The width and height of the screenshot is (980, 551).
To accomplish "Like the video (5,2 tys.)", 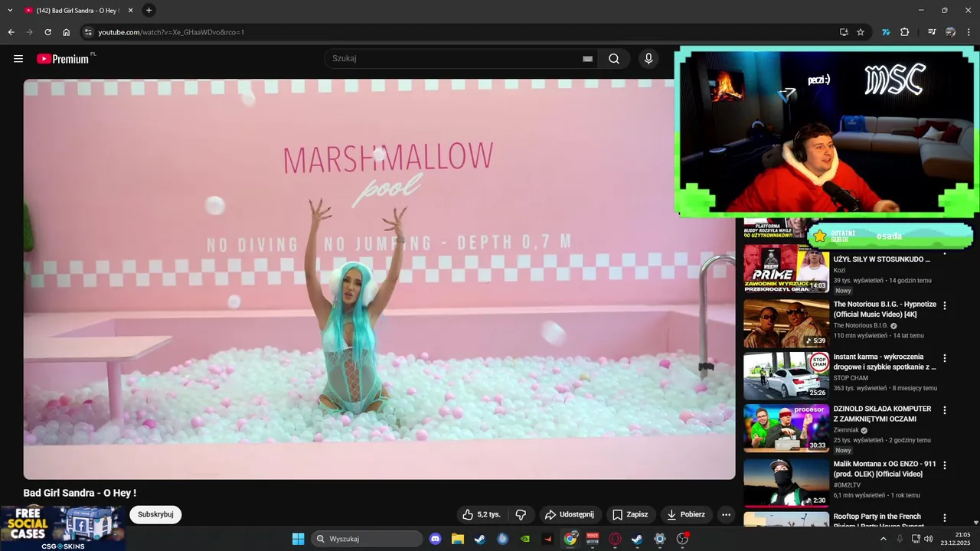I will pyautogui.click(x=482, y=514).
